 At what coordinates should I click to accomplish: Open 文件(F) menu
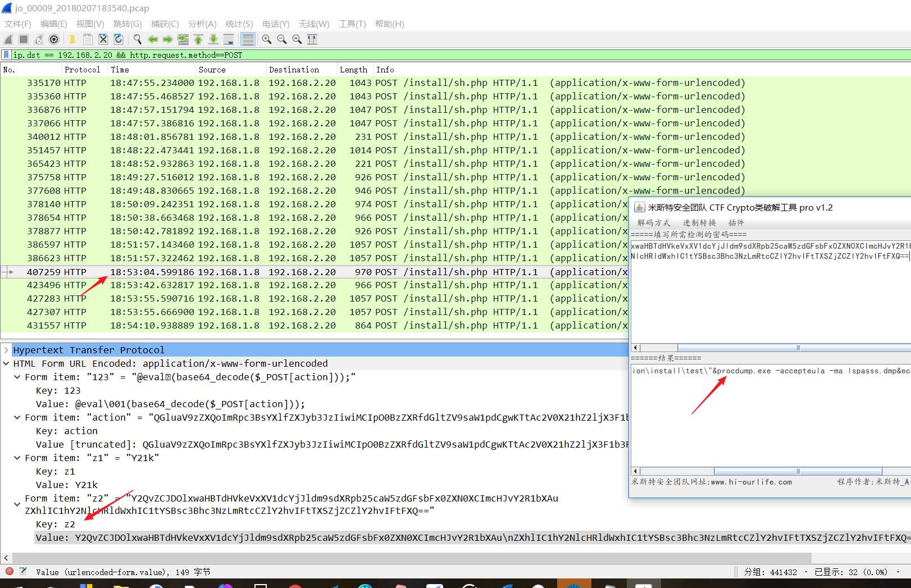click(x=18, y=24)
